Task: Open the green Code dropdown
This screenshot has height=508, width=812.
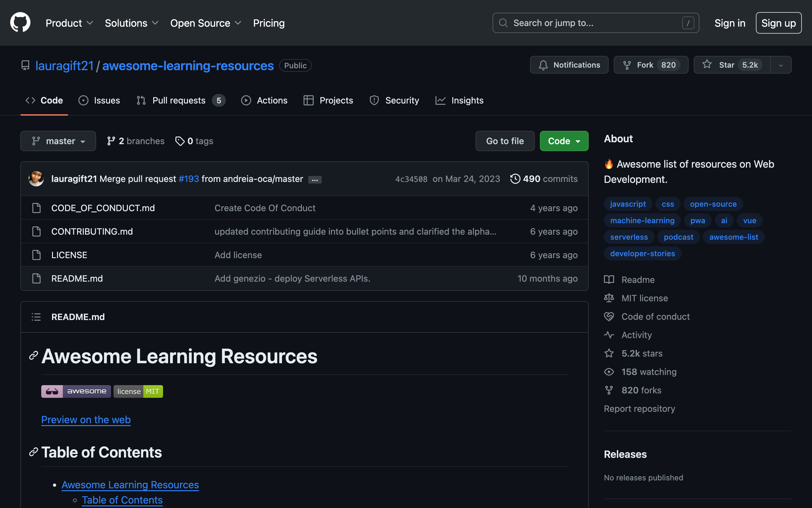Action: coord(564,141)
